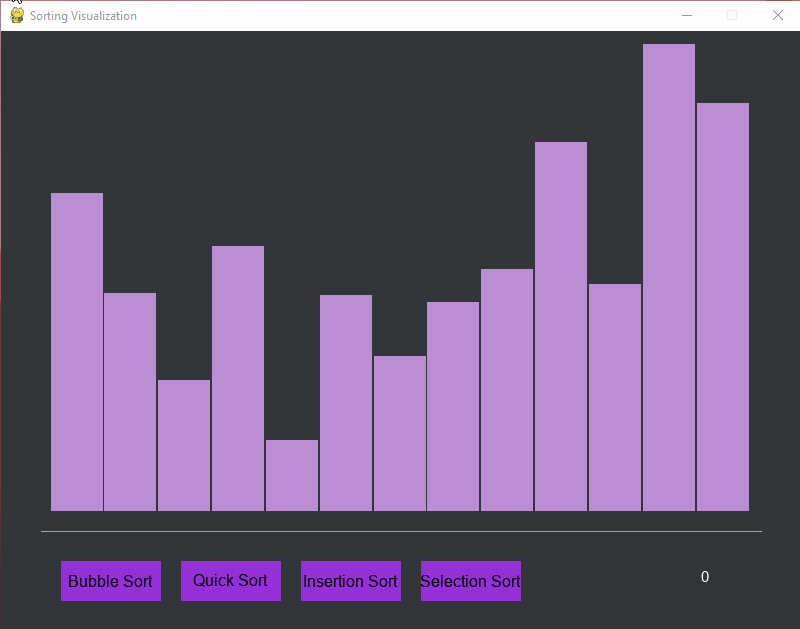Launch the Selection Sort visualization
Viewport: 800px width, 629px height.
tap(470, 581)
